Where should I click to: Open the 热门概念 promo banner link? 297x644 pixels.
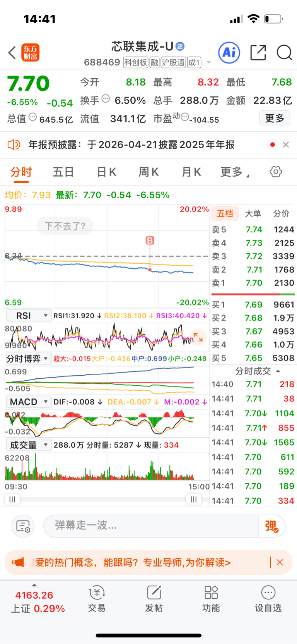(x=133, y=562)
